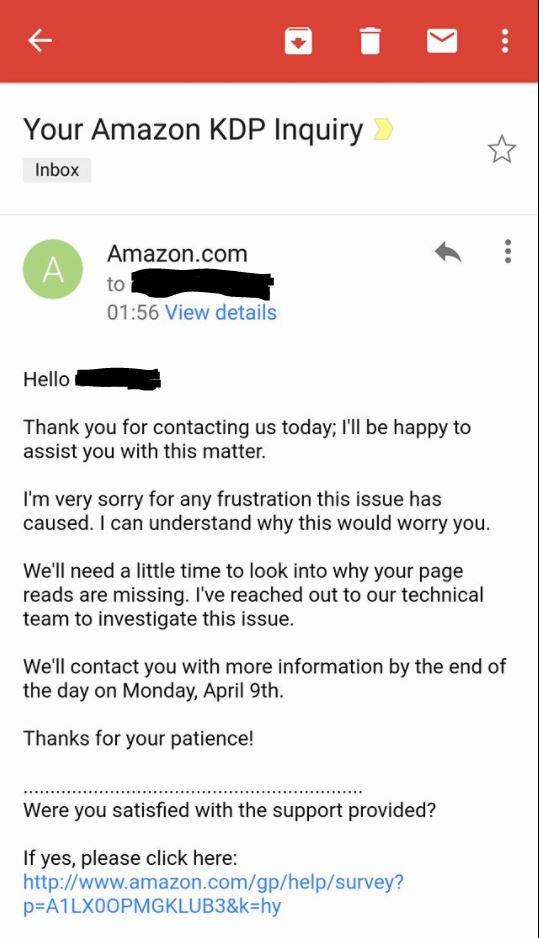
Task: Tap the Were you satisfied question text
Action: click(x=229, y=810)
